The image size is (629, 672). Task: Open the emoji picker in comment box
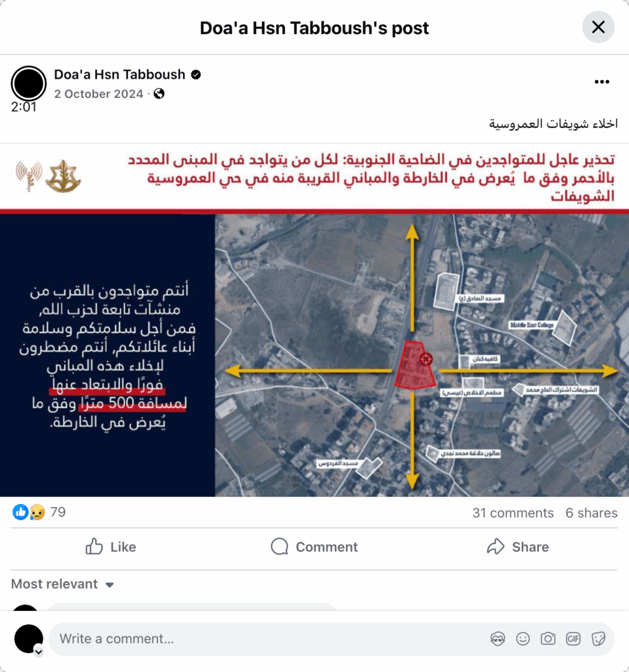[x=523, y=639]
